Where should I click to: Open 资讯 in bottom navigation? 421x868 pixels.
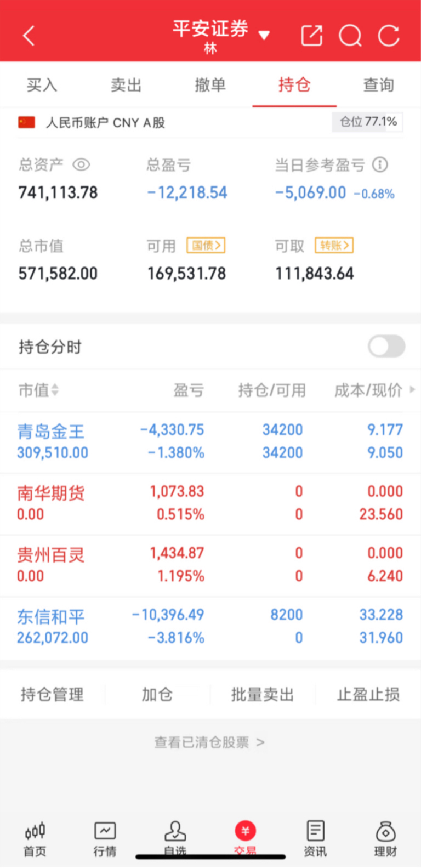click(315, 839)
